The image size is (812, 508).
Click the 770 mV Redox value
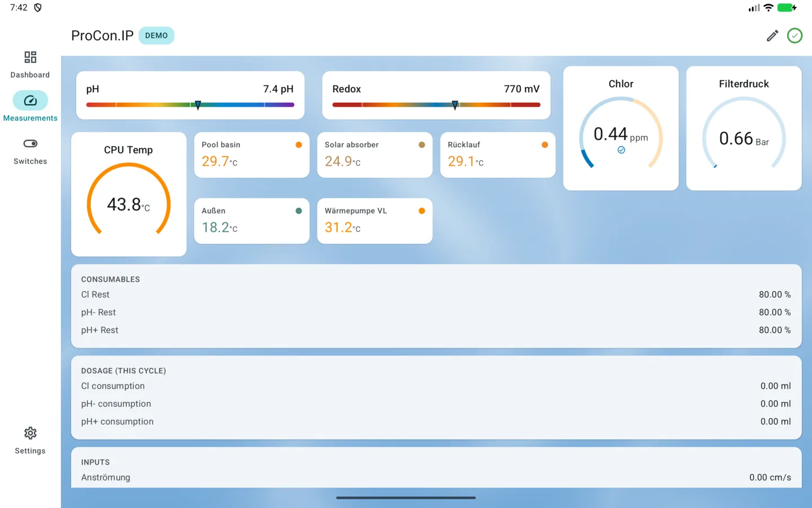pos(522,89)
